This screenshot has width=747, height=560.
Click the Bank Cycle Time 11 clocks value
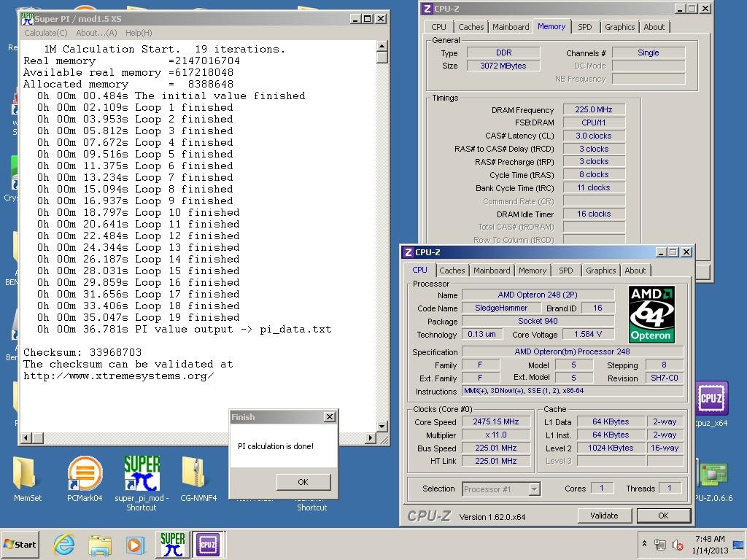[x=594, y=187]
